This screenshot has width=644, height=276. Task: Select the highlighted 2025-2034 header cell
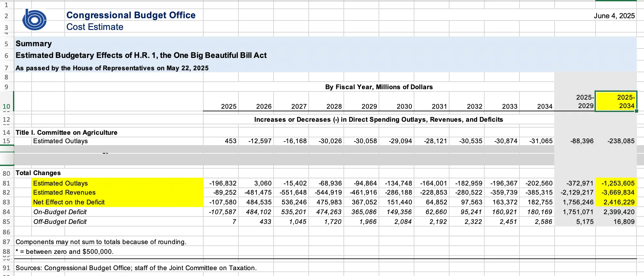(616, 101)
